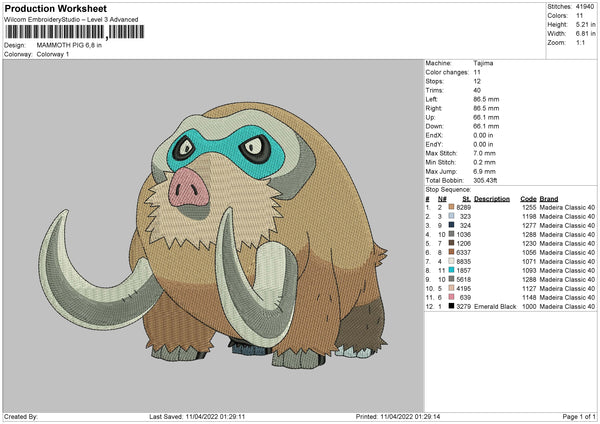Click the tan swatch beside stitch count 8289
The image size is (600, 424).
click(x=452, y=207)
